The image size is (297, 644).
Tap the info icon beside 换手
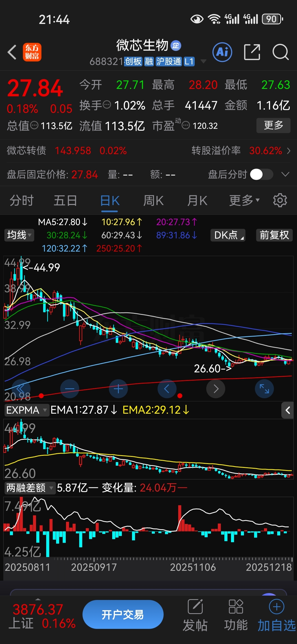tap(107, 105)
